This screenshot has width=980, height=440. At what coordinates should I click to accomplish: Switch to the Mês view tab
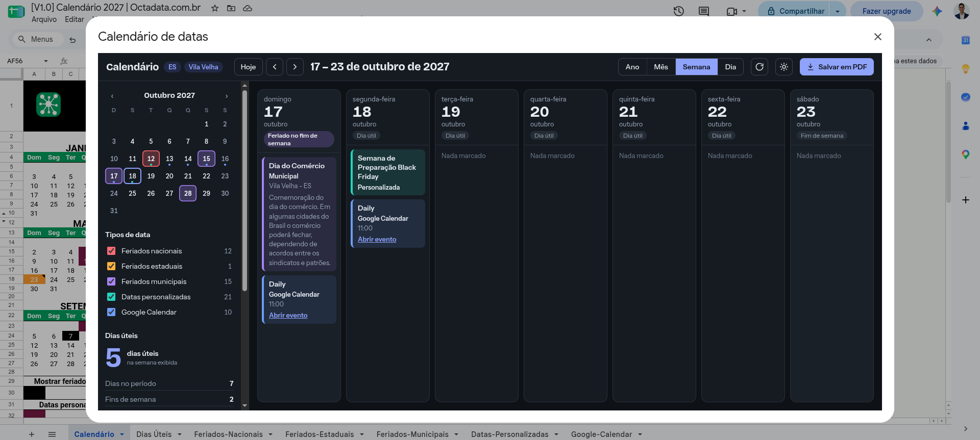click(x=661, y=67)
